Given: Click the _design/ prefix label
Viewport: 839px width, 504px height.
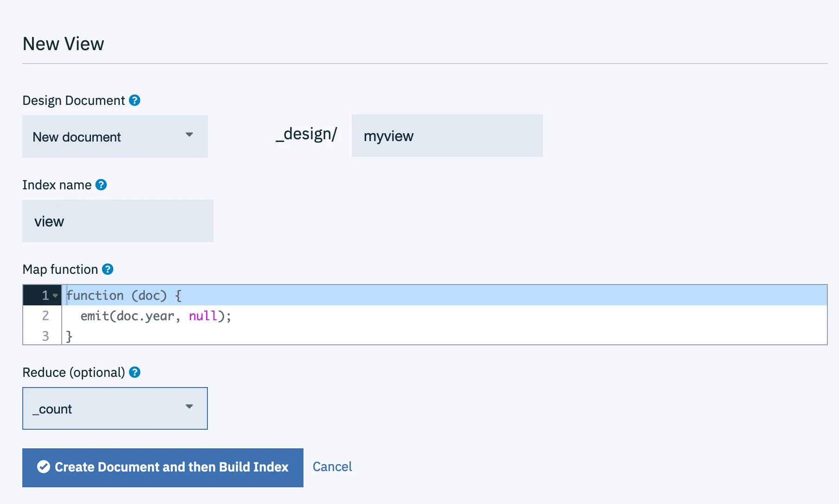Looking at the screenshot, I should point(306,134).
